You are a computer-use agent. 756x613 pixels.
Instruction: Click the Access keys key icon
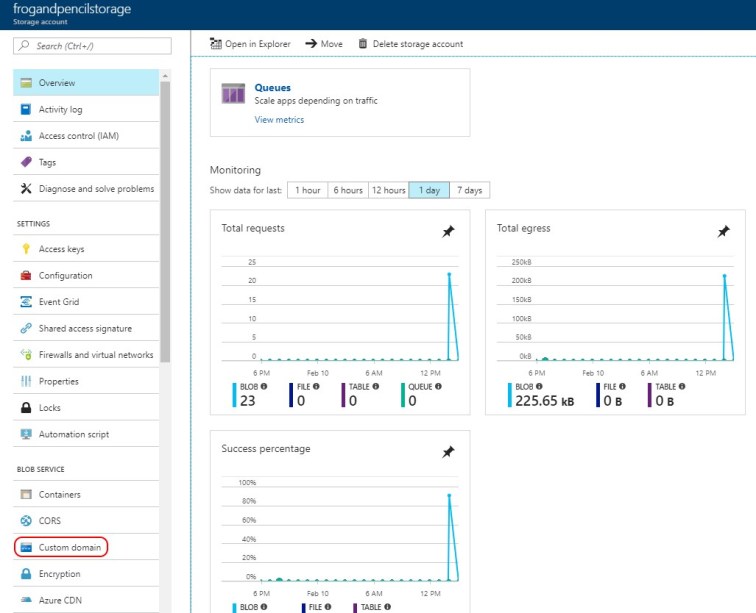[26, 249]
